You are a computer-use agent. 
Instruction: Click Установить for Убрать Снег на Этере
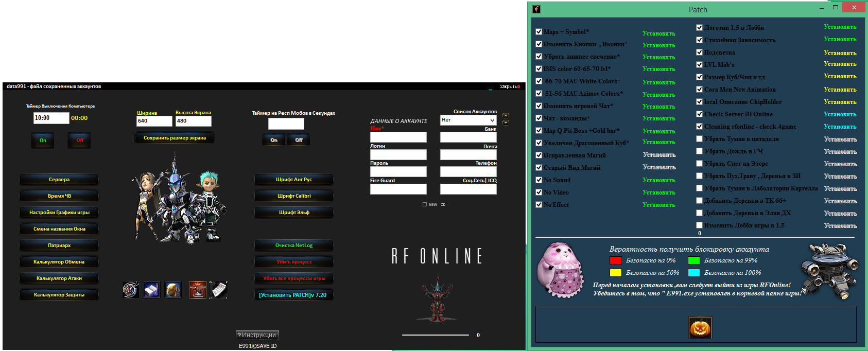pyautogui.click(x=840, y=164)
